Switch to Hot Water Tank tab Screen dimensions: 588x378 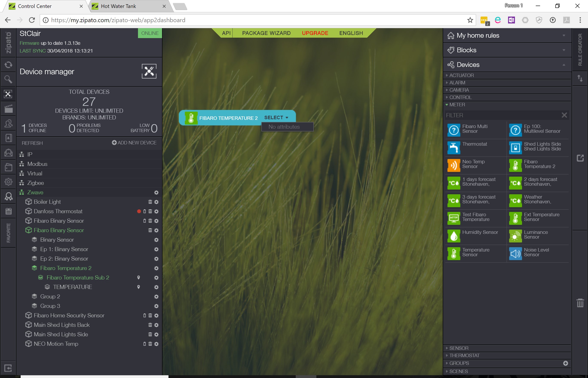[x=118, y=6]
